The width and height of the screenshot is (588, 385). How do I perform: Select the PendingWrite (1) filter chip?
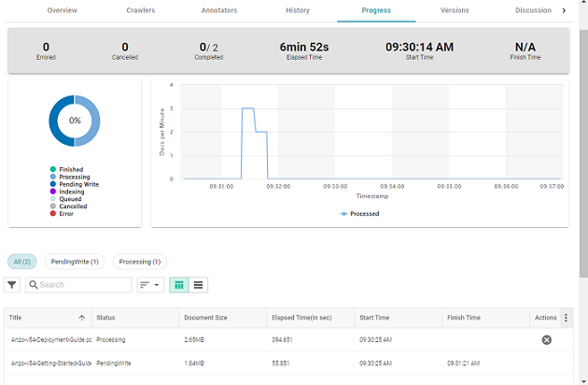coord(75,262)
